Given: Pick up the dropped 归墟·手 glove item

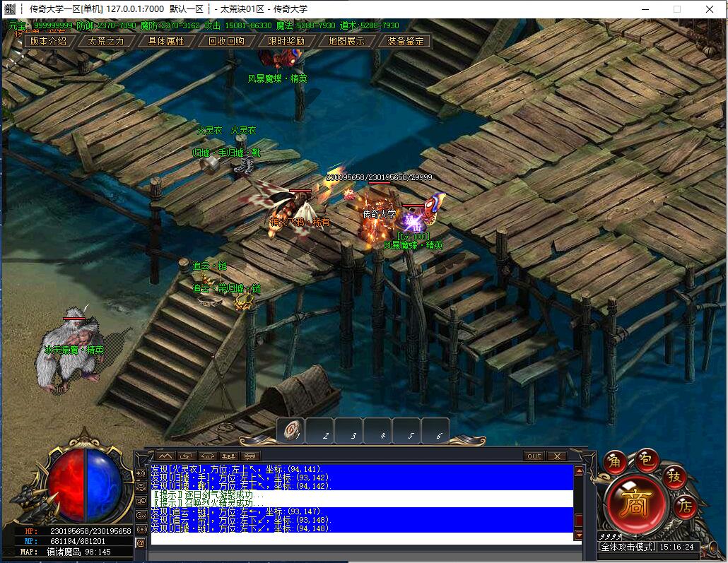Looking at the screenshot, I should [210, 163].
